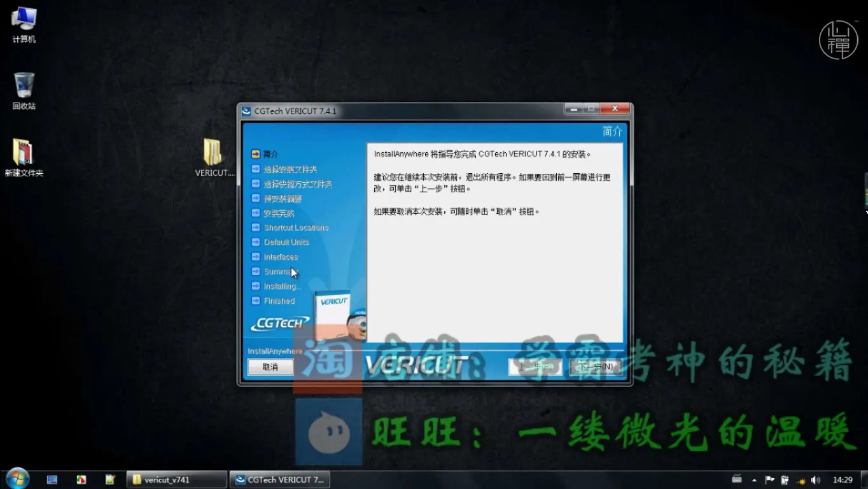Click the CGTech logo in the installer sidebar
This screenshot has width=868, height=489.
(280, 322)
